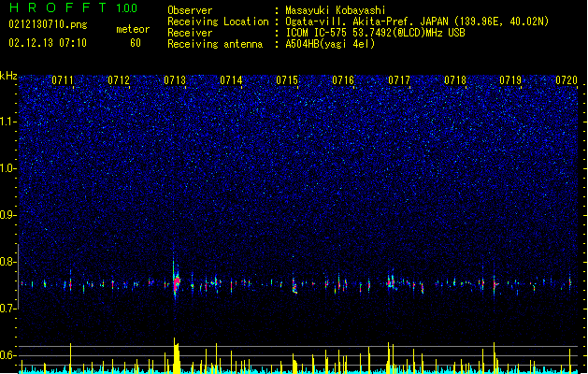Select the 1.0 frequency axis label
This screenshot has height=374, width=588.
(x=7, y=168)
